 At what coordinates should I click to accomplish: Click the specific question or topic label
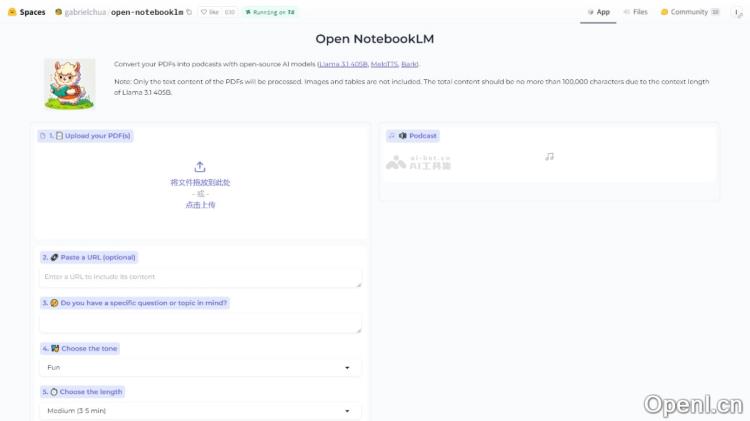[x=135, y=303]
